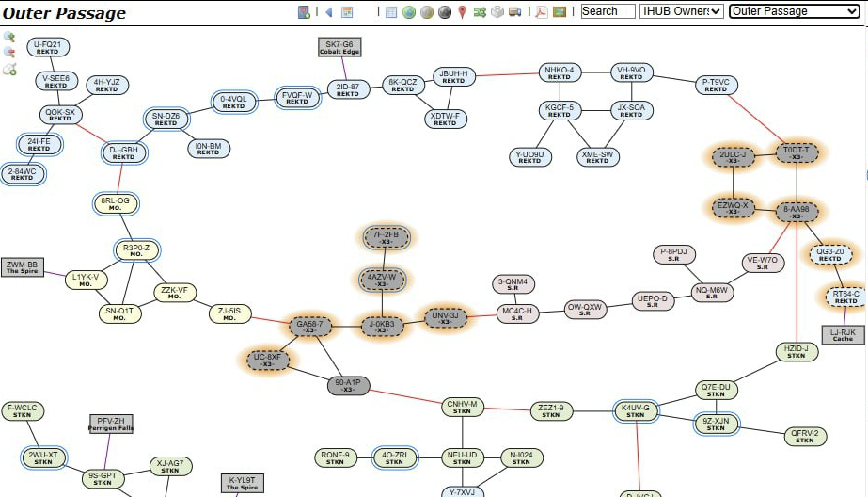This screenshot has width=868, height=497.
Task: Click the white cube icon
Action: point(497,11)
